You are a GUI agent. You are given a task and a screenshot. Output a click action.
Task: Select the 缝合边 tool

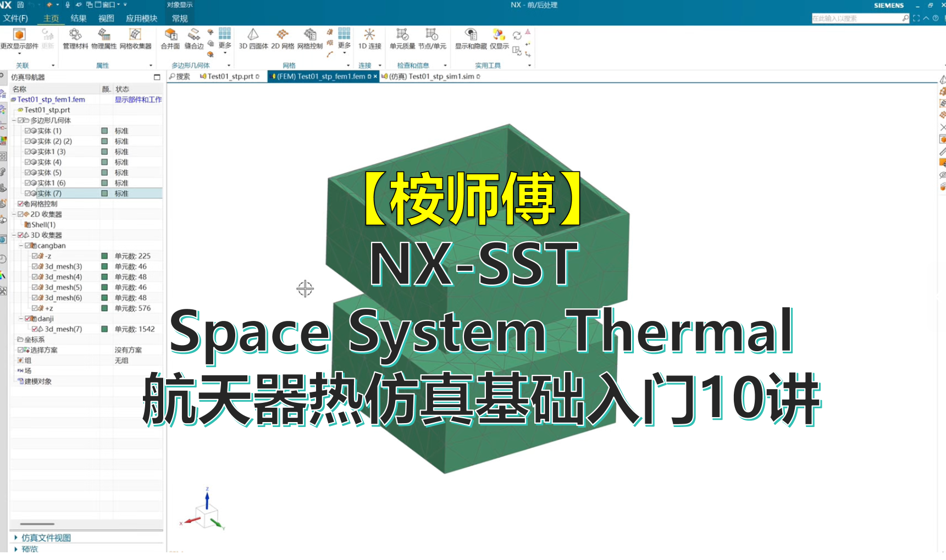[x=194, y=38]
